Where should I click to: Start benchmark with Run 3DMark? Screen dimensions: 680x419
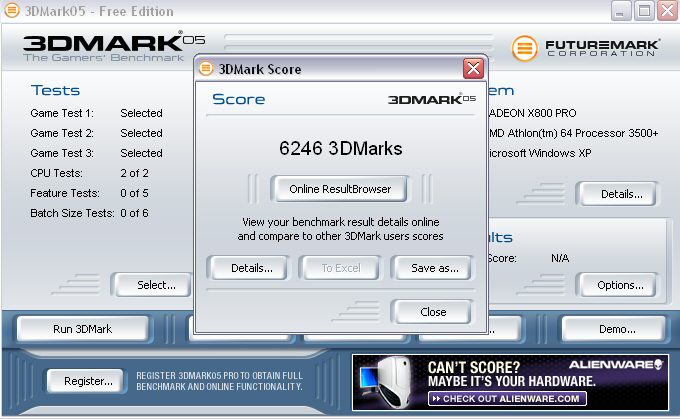click(x=83, y=329)
